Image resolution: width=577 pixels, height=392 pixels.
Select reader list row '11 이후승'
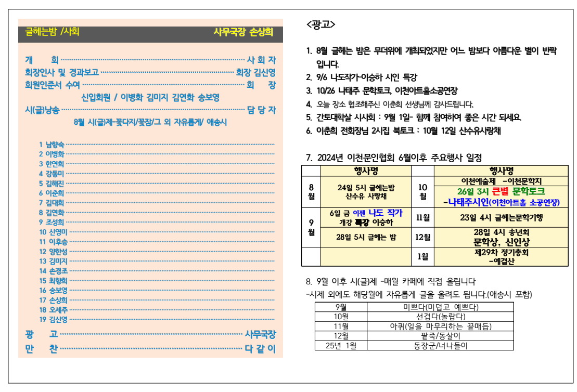pos(157,242)
